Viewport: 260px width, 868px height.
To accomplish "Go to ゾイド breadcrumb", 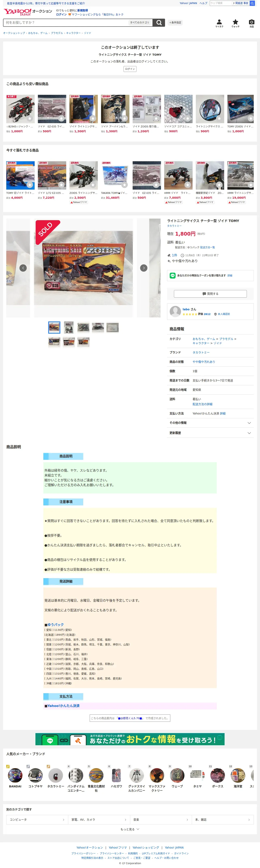I will pyautogui.click(x=87, y=33).
